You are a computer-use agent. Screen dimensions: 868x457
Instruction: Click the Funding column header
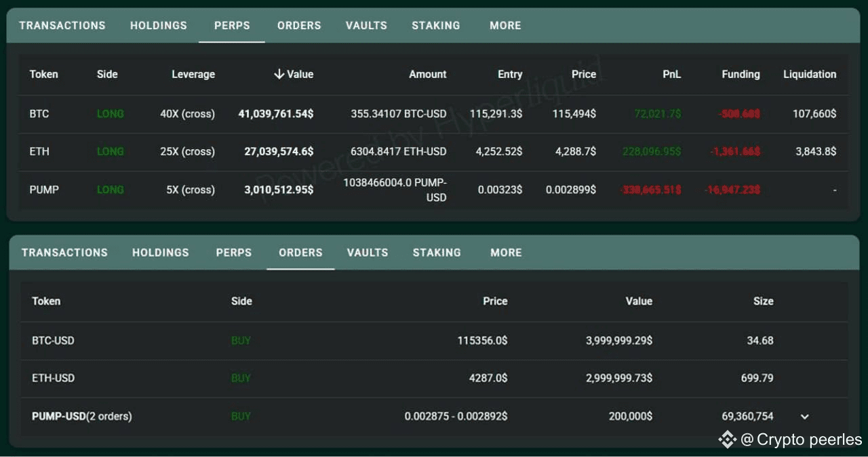(741, 75)
